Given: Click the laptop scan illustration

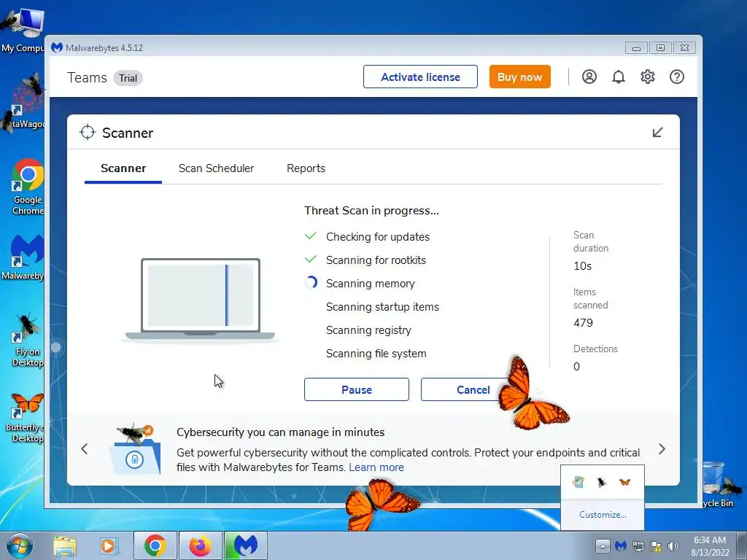Looking at the screenshot, I should pyautogui.click(x=200, y=299).
